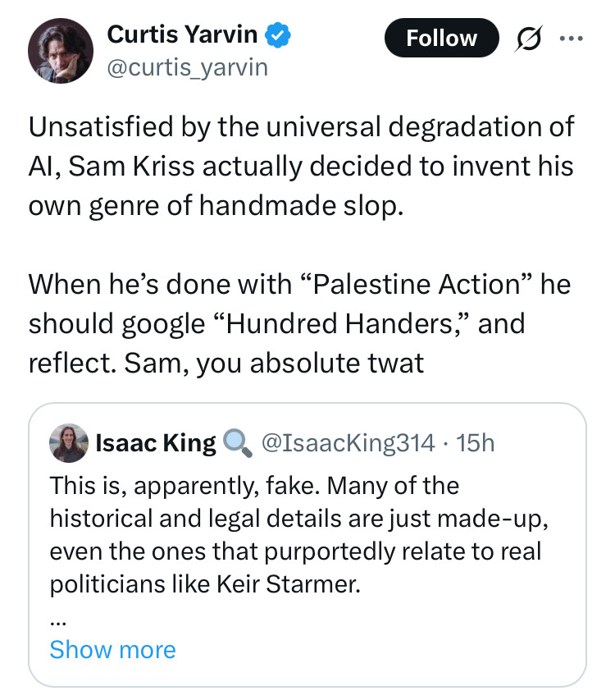Open the quoted post's rounded card border
The width and height of the screenshot is (615, 700).
307,404
